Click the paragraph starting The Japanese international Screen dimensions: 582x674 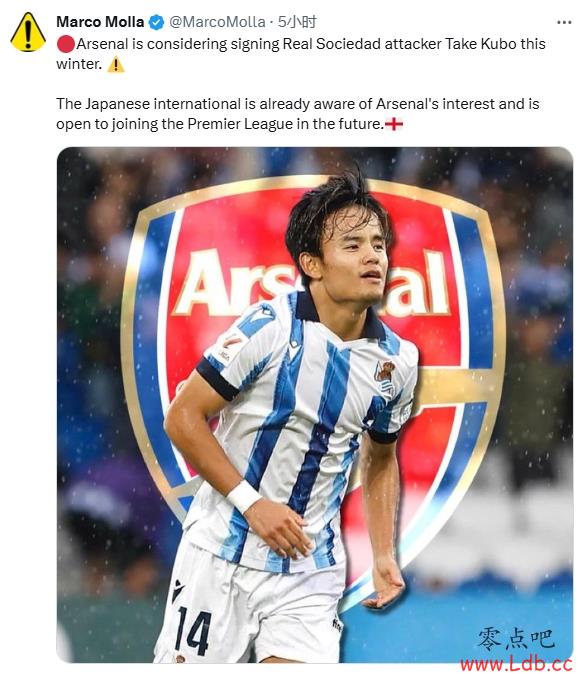[x=298, y=114]
